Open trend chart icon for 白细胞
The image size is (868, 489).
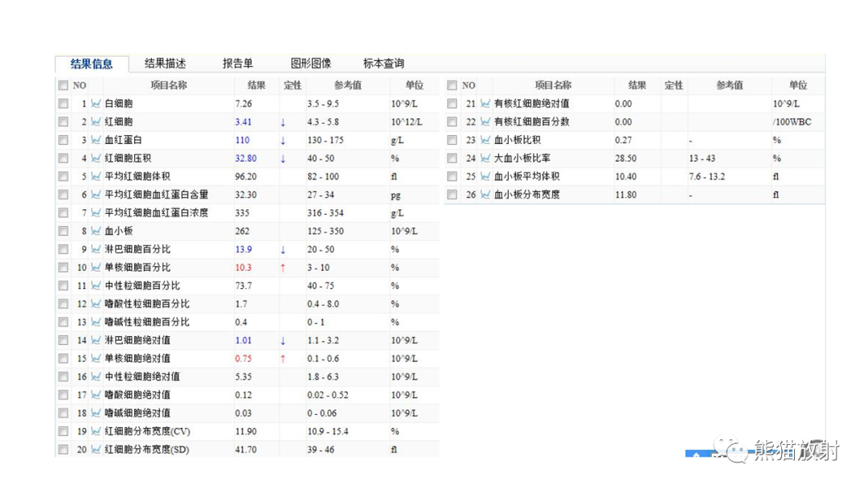(x=96, y=104)
